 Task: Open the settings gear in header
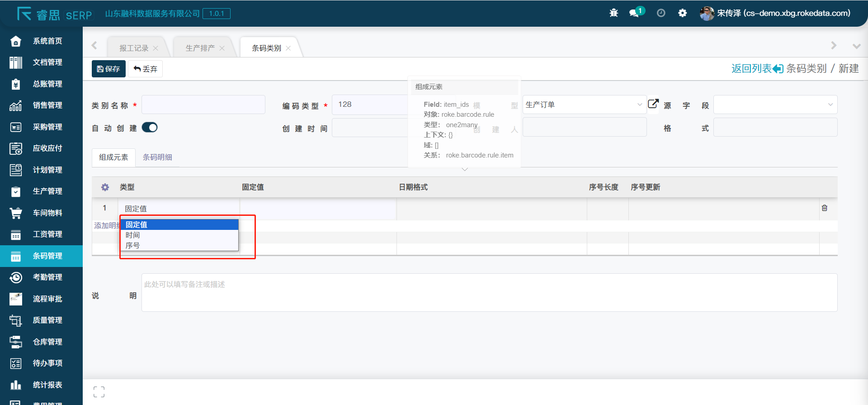683,13
